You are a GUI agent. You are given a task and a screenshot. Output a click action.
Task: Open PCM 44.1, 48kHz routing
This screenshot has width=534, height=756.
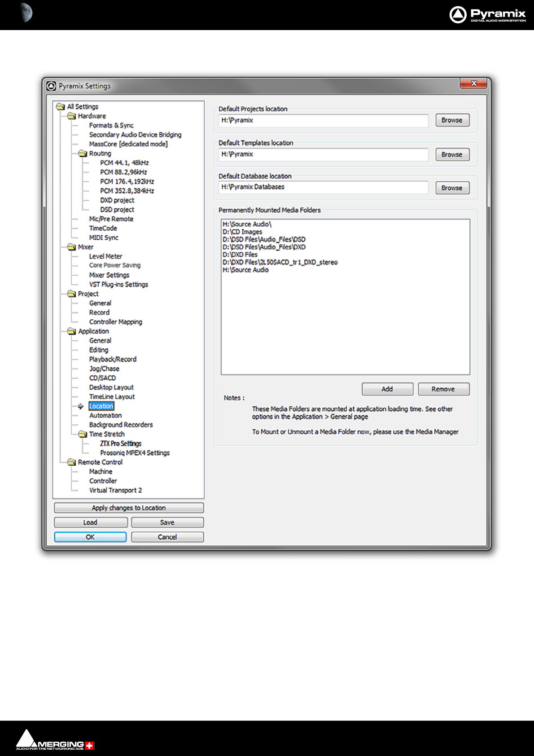click(124, 163)
